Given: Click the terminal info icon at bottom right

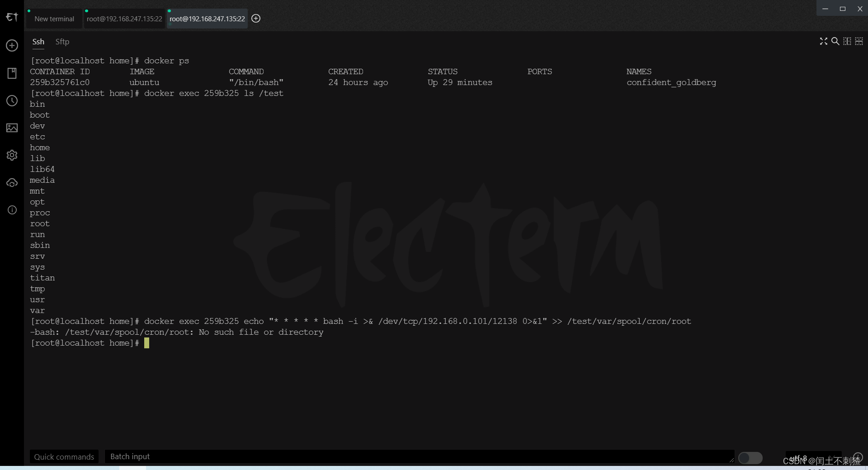Looking at the screenshot, I should 858,457.
